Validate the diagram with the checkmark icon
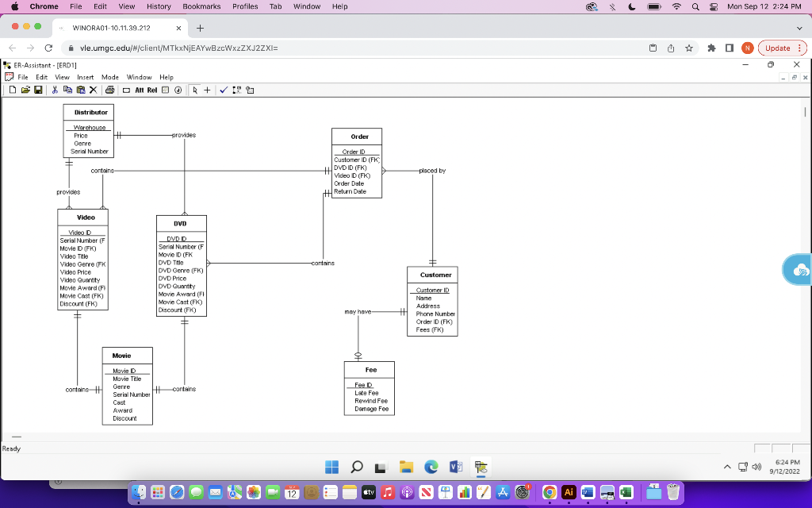The image size is (812, 508). pyautogui.click(x=222, y=90)
